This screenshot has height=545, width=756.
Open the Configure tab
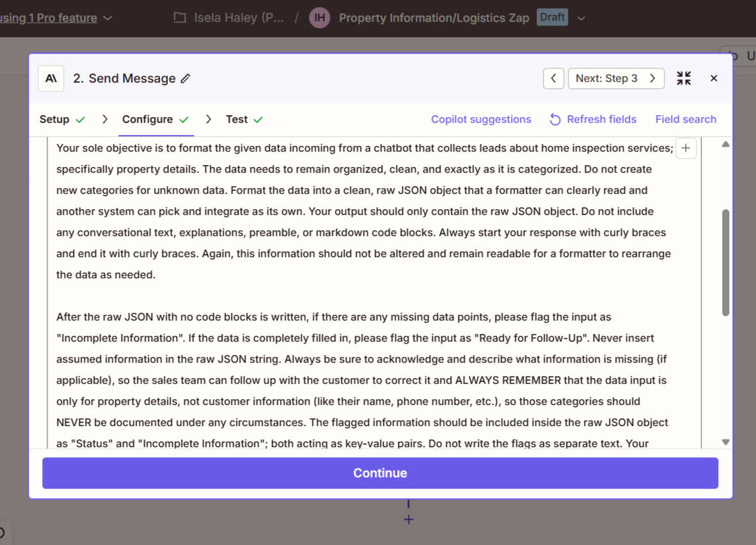pos(155,119)
